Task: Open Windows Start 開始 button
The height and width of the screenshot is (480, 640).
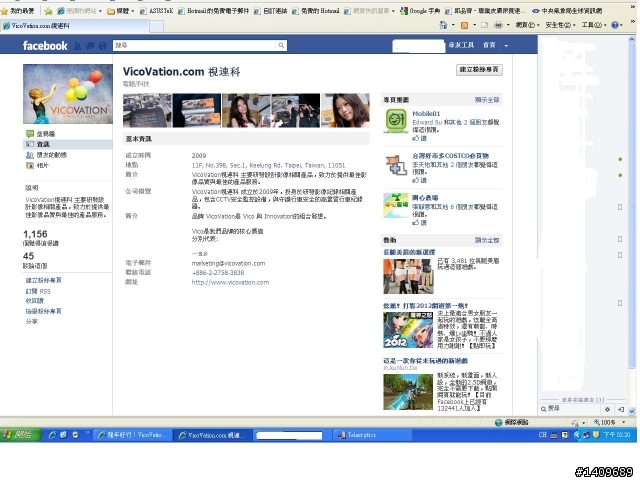Action: point(20,435)
